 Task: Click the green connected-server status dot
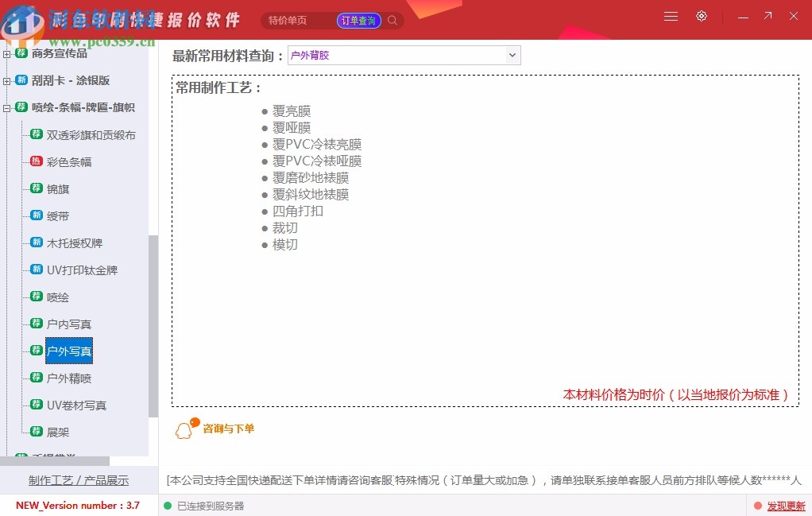click(167, 506)
